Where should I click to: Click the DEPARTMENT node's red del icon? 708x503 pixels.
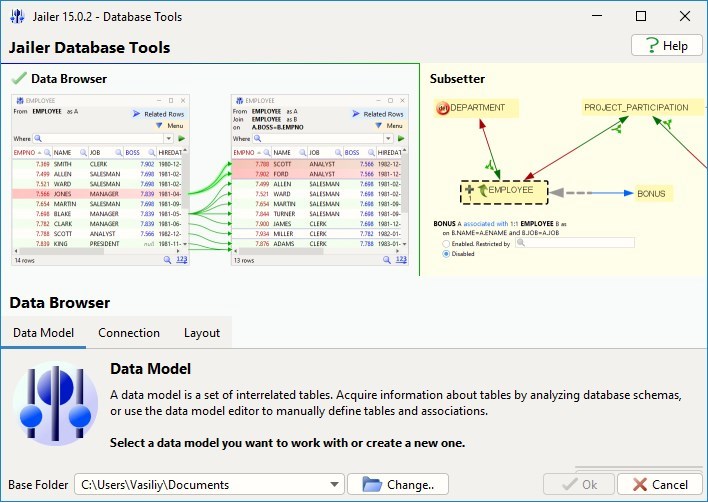tap(443, 108)
